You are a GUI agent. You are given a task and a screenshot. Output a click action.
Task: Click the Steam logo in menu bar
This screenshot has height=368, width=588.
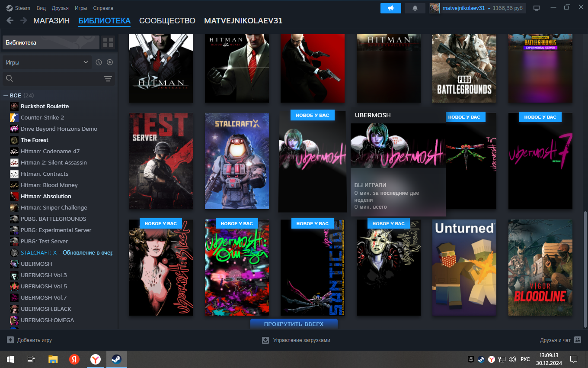point(10,8)
